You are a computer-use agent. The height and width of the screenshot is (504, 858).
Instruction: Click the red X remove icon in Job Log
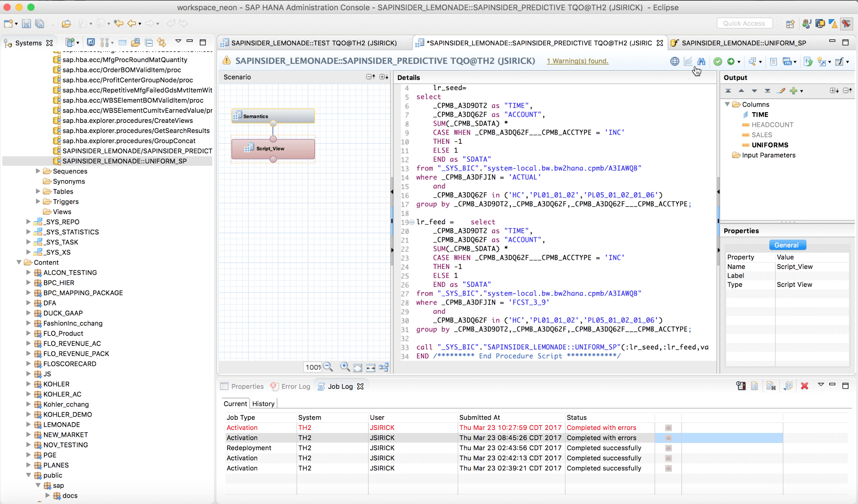[x=804, y=386]
